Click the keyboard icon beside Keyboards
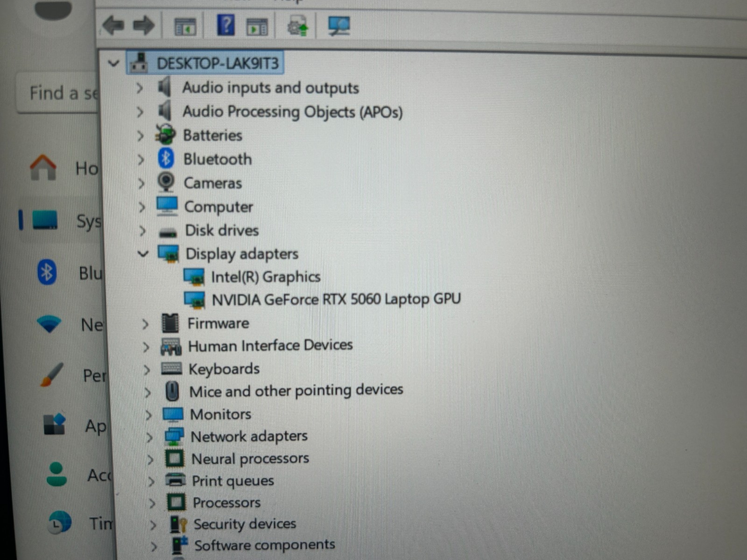Viewport: 747px width, 560px height. [171, 369]
